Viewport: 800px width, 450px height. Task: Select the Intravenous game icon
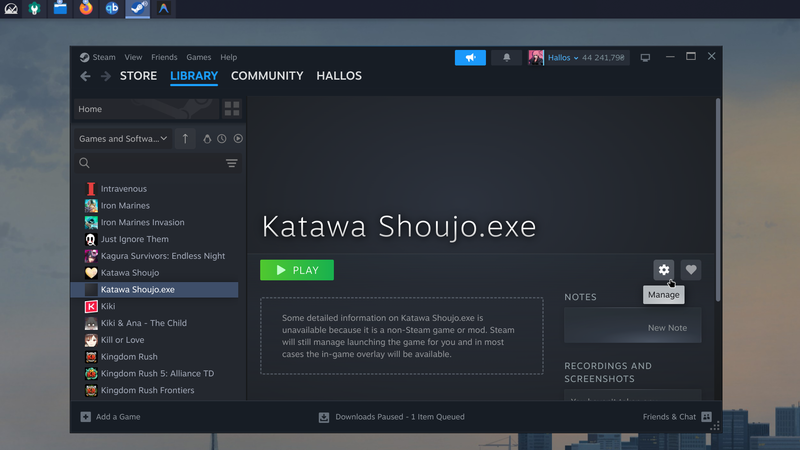(91, 189)
